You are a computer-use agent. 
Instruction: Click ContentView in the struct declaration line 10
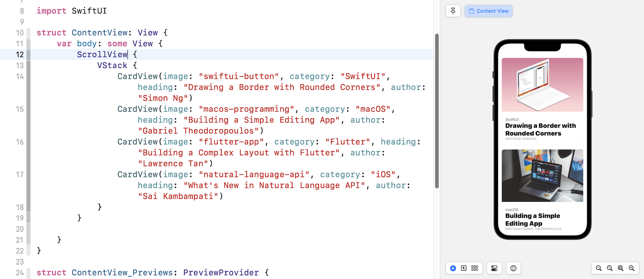100,33
